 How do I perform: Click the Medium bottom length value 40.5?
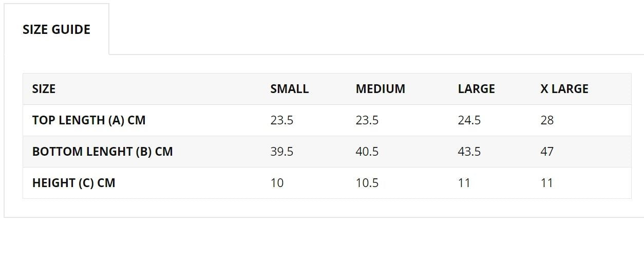(x=367, y=152)
